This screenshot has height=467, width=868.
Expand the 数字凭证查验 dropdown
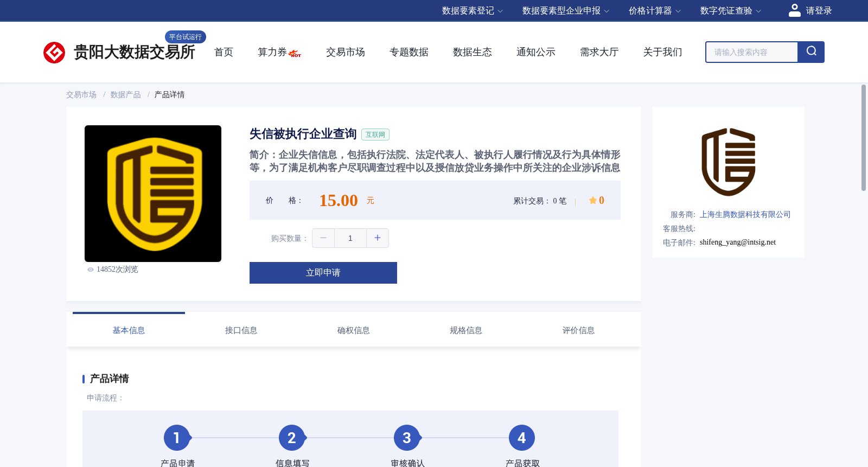coord(731,11)
